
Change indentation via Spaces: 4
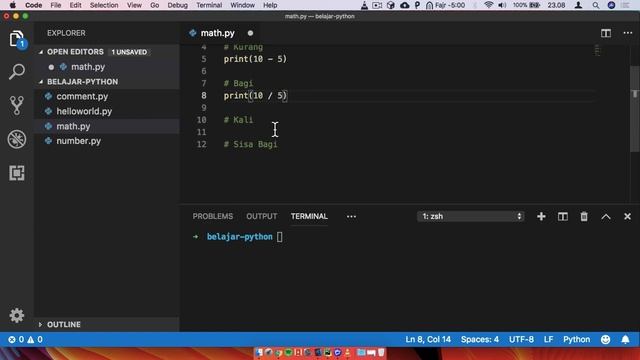point(480,340)
